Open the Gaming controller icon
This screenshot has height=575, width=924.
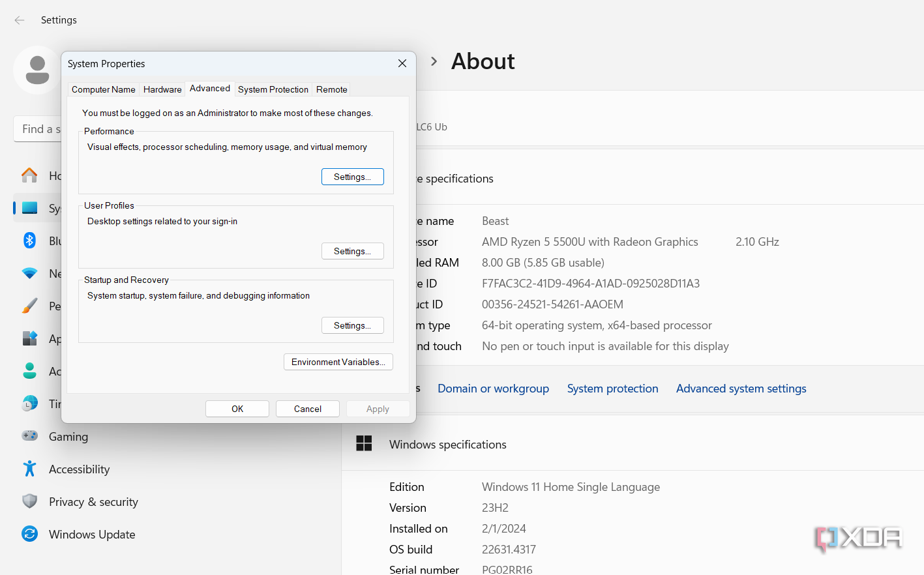tap(29, 435)
